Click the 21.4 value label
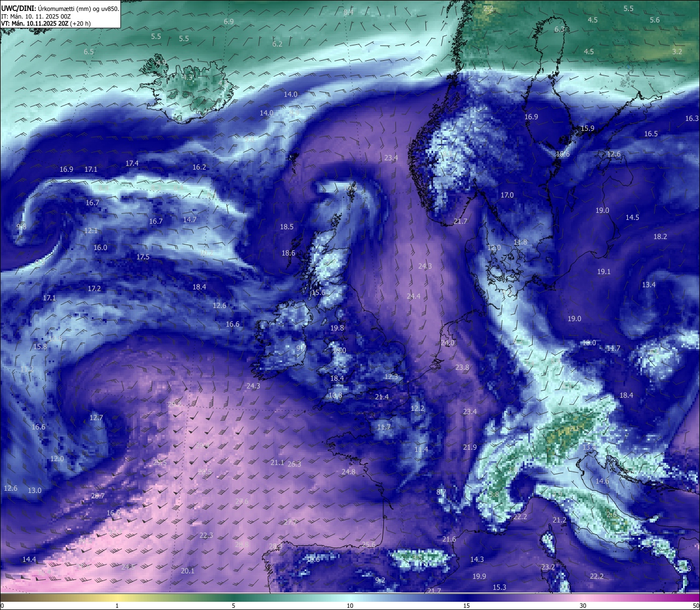 pos(382,397)
